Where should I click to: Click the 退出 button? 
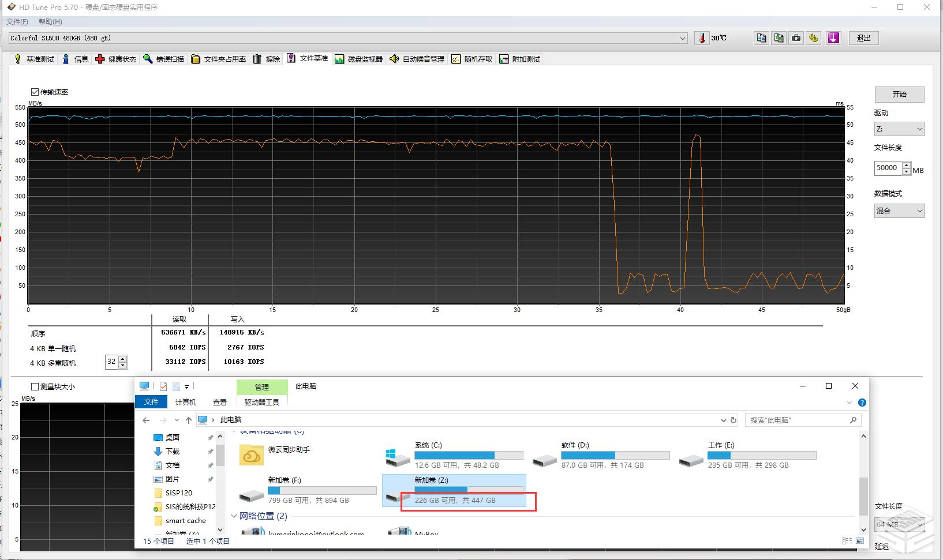863,38
